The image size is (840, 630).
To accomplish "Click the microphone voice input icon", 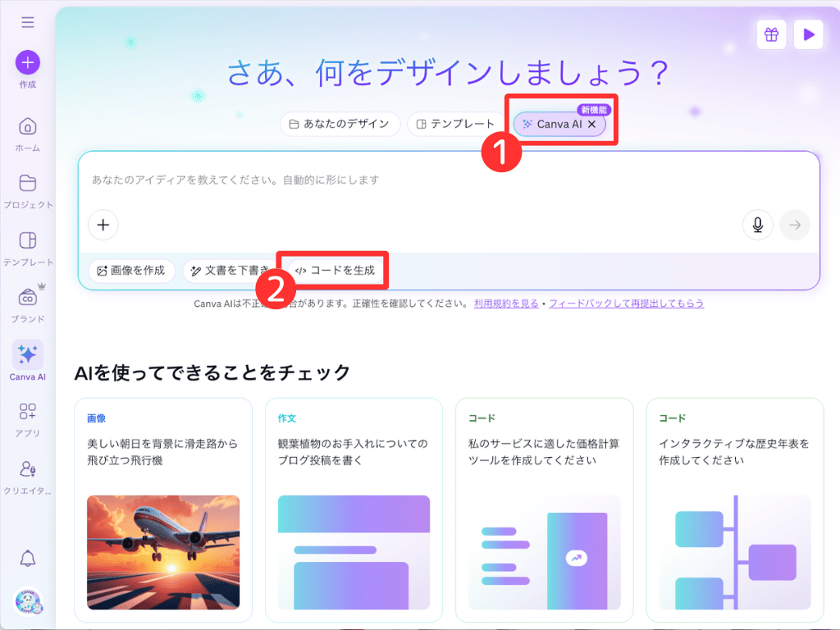I will click(x=757, y=225).
